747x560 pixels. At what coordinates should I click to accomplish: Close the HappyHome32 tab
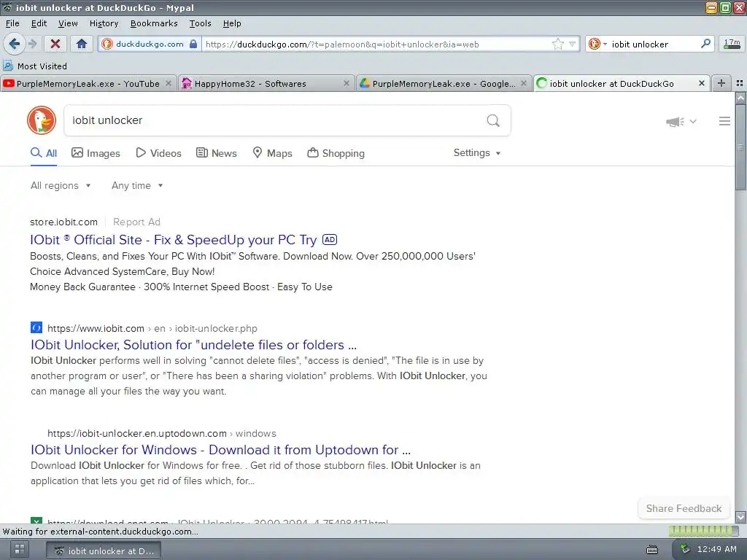tap(347, 83)
